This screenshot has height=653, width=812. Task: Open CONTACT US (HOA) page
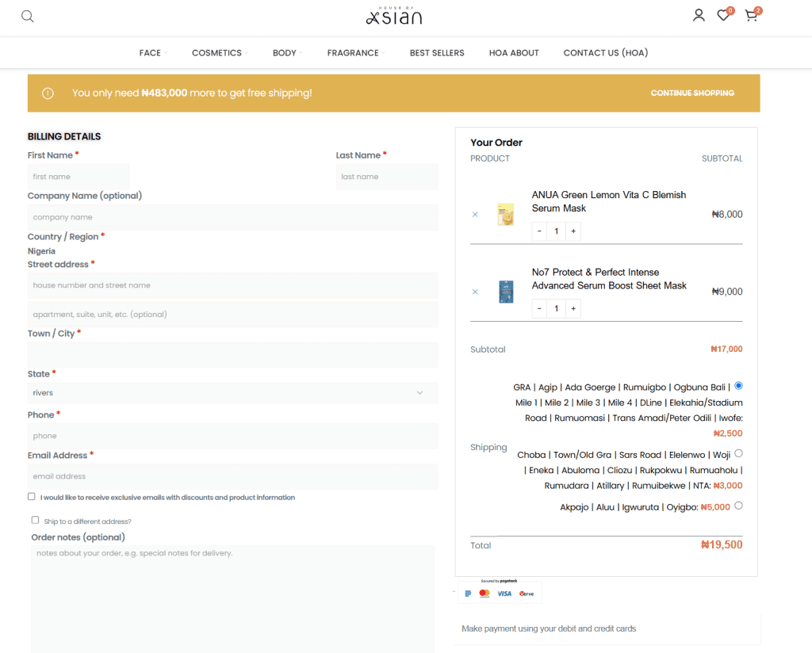click(605, 53)
